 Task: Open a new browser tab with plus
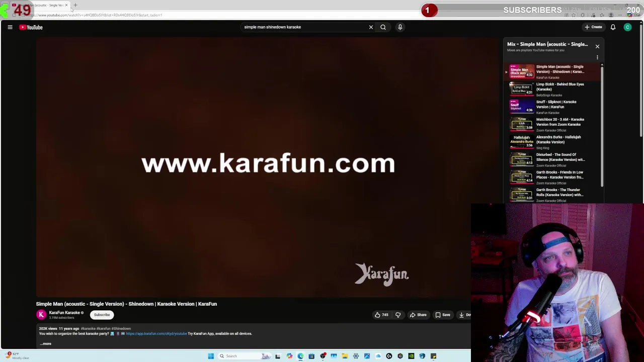coord(75,5)
